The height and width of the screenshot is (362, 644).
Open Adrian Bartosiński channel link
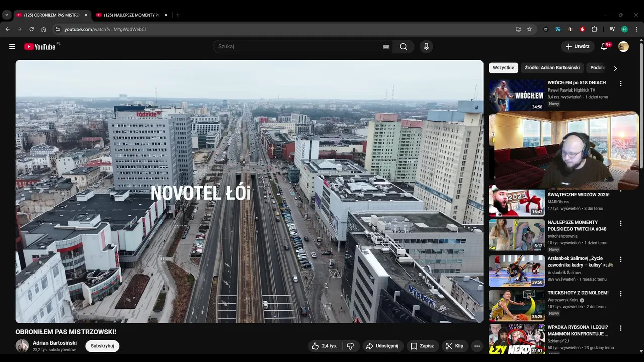55,343
